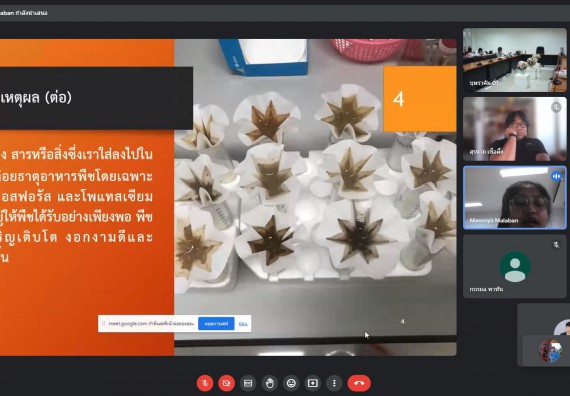Click the hide link in the sharing notification bar
The height and width of the screenshot is (396, 570).
[243, 324]
